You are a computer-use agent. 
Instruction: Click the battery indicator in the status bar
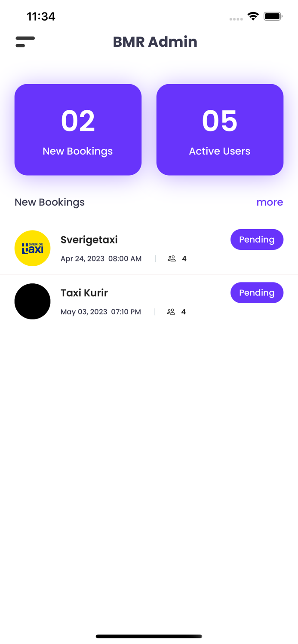pos(273,16)
